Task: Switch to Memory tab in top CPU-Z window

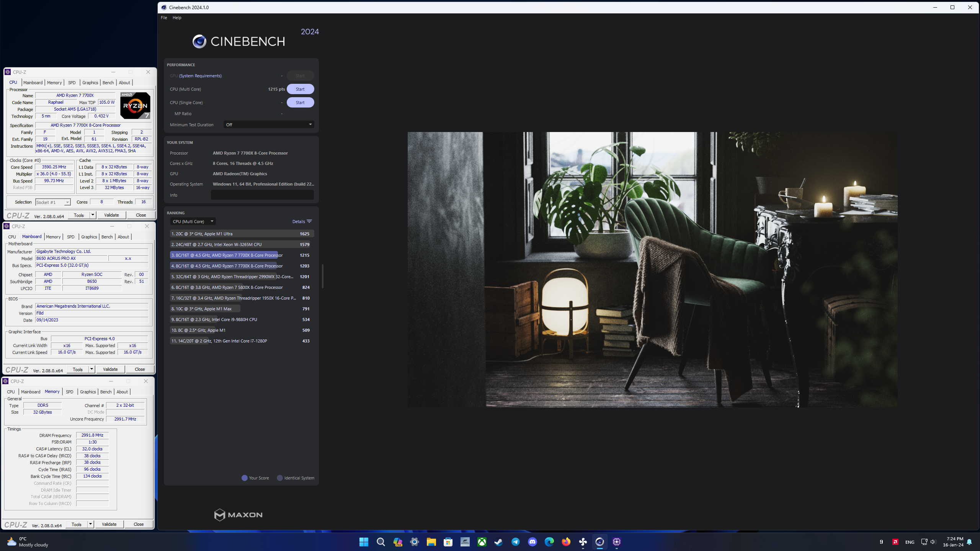Action: [54, 83]
